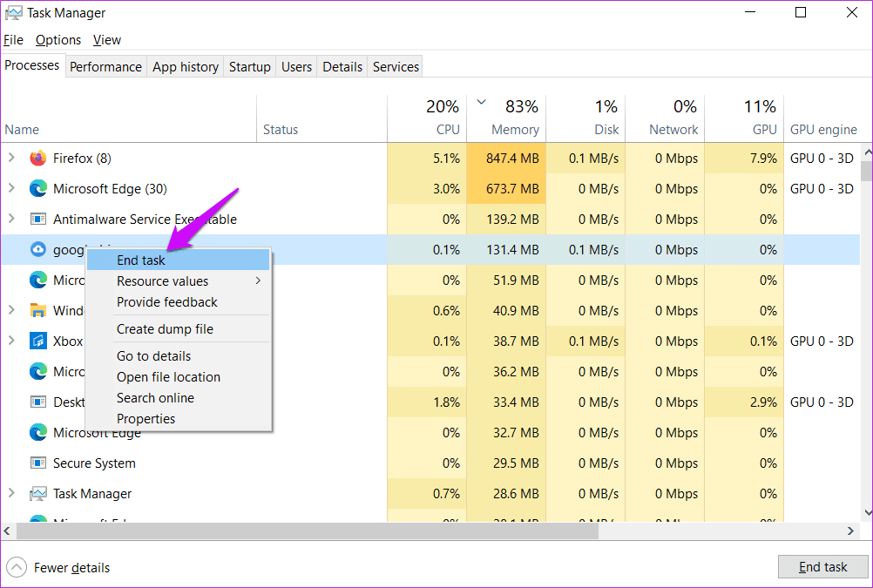Click the Secure System process icon
Viewport: 873px width, 588px height.
click(x=37, y=463)
